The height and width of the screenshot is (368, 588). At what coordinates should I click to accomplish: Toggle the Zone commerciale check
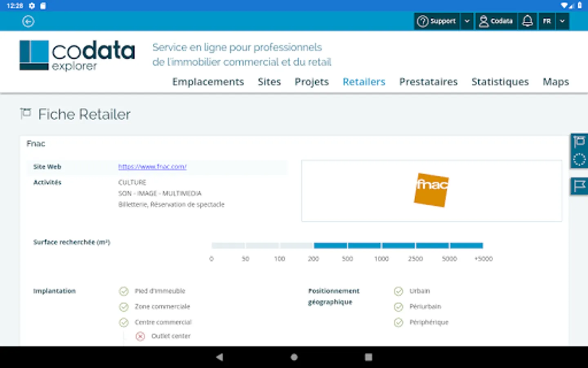[124, 307]
